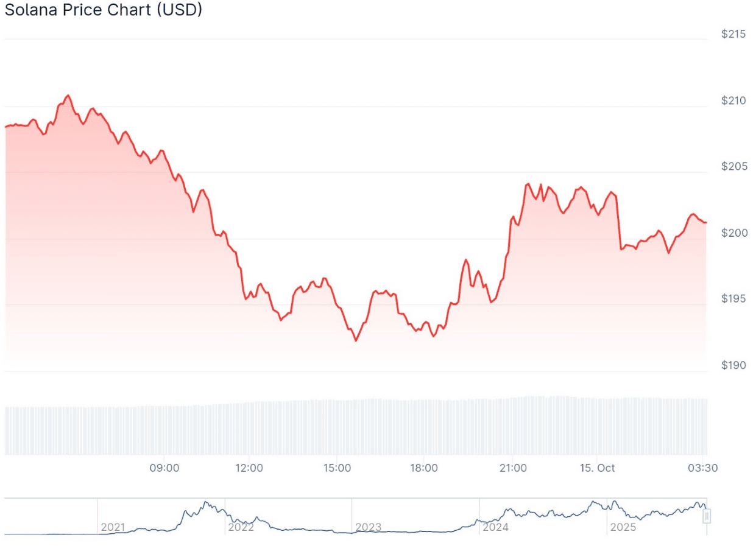Click the 03:30 end time label
The image size is (756, 554).
(x=702, y=468)
